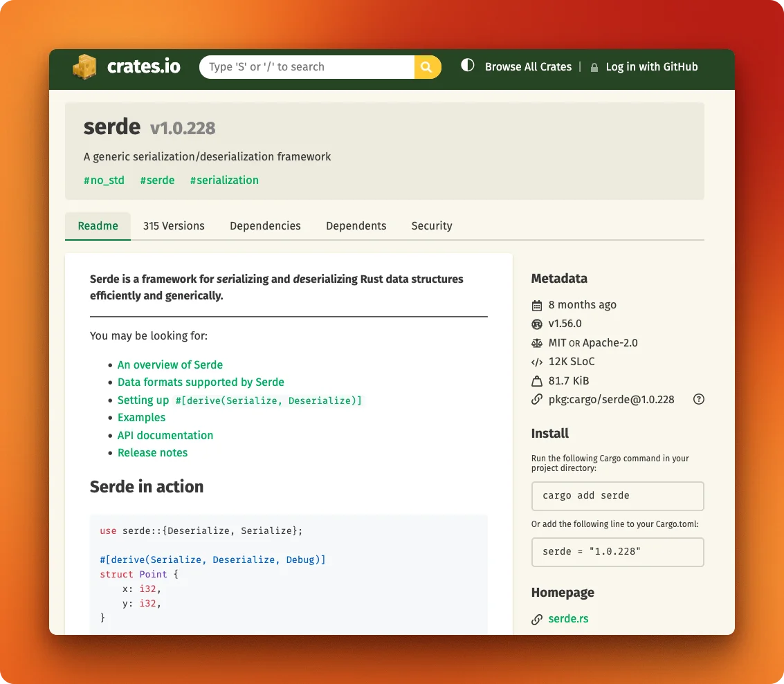The width and height of the screenshot is (784, 684).
Task: Open the Examples link
Action: click(x=141, y=418)
